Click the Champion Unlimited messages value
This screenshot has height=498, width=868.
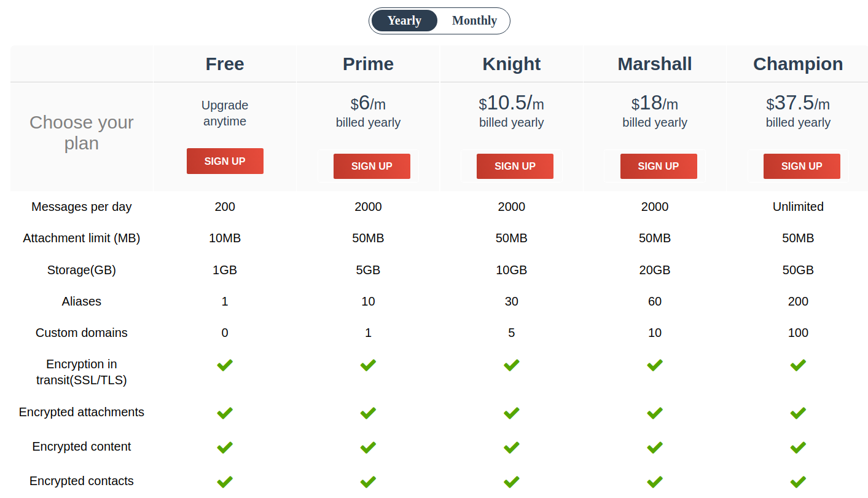tap(798, 207)
